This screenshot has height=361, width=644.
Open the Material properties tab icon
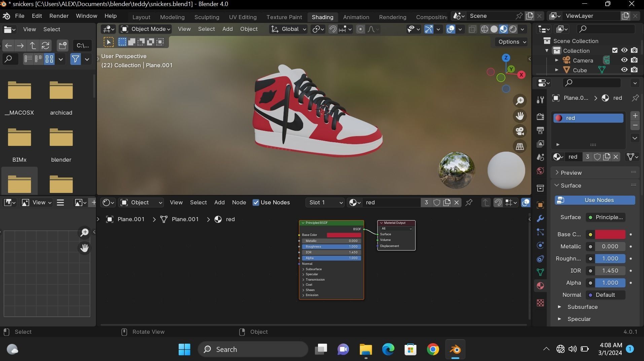click(540, 286)
